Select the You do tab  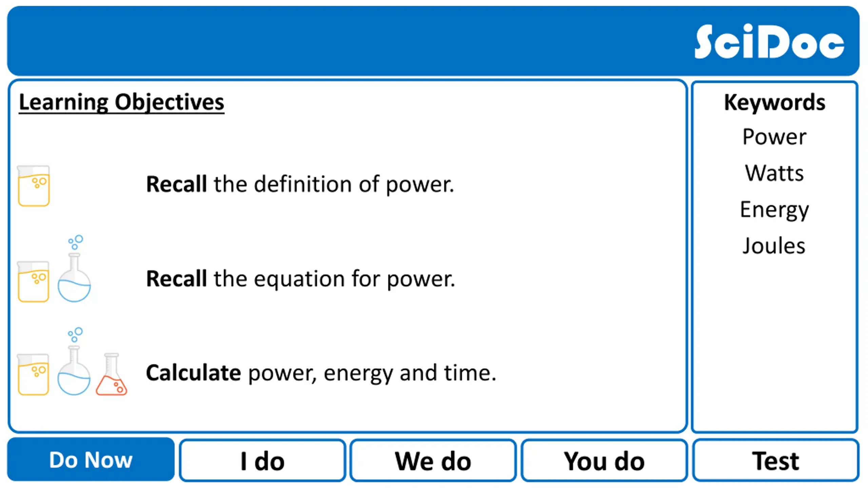coord(604,461)
